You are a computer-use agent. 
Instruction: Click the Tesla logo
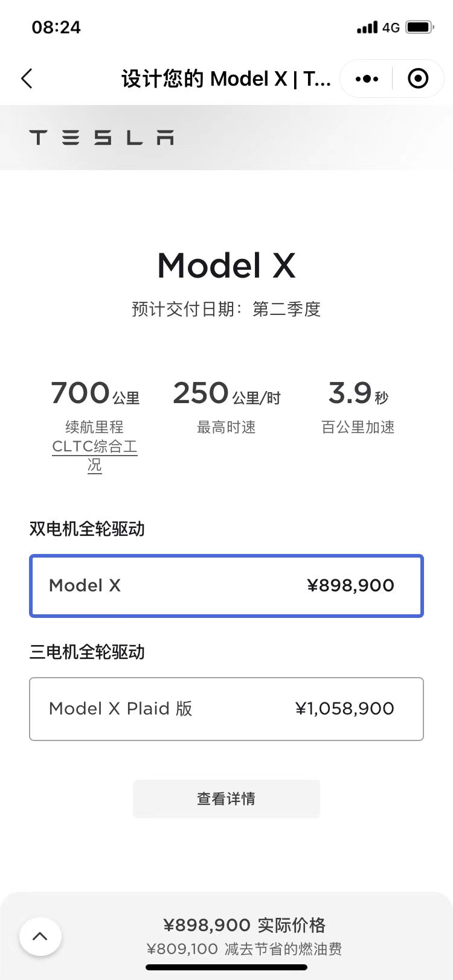pyautogui.click(x=101, y=138)
